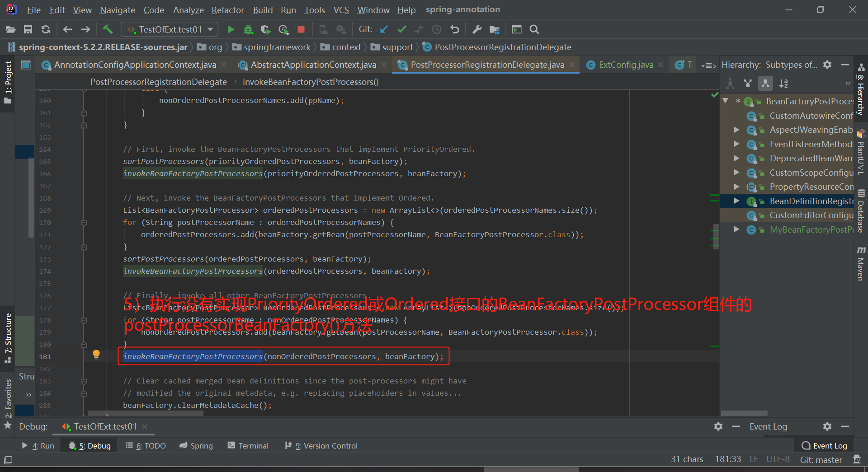Open the Navigate menu
Screen dimensions: 868x472
point(118,10)
